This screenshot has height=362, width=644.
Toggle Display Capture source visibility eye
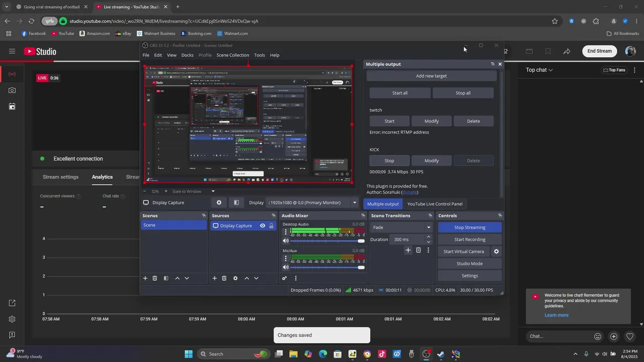262,226
